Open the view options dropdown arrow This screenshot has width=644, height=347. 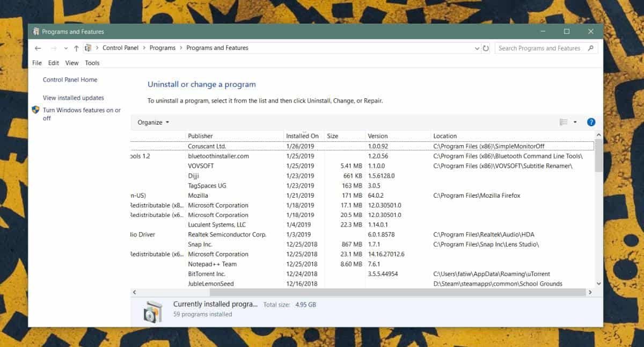[575, 122]
